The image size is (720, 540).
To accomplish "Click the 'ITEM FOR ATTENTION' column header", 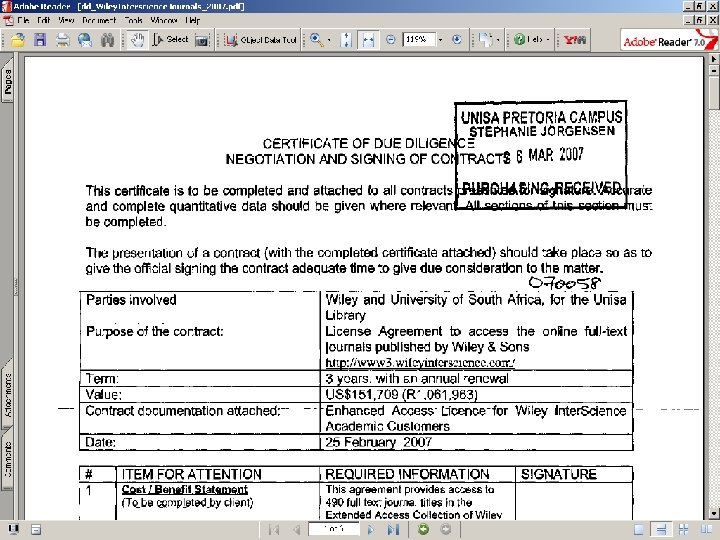I will point(218,474).
